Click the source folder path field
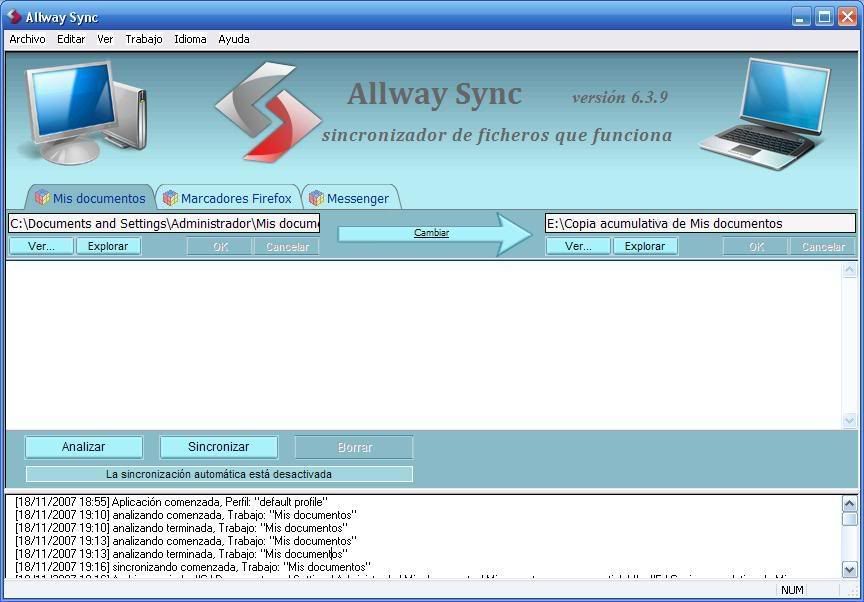Viewport: 864px width, 602px height. point(164,224)
